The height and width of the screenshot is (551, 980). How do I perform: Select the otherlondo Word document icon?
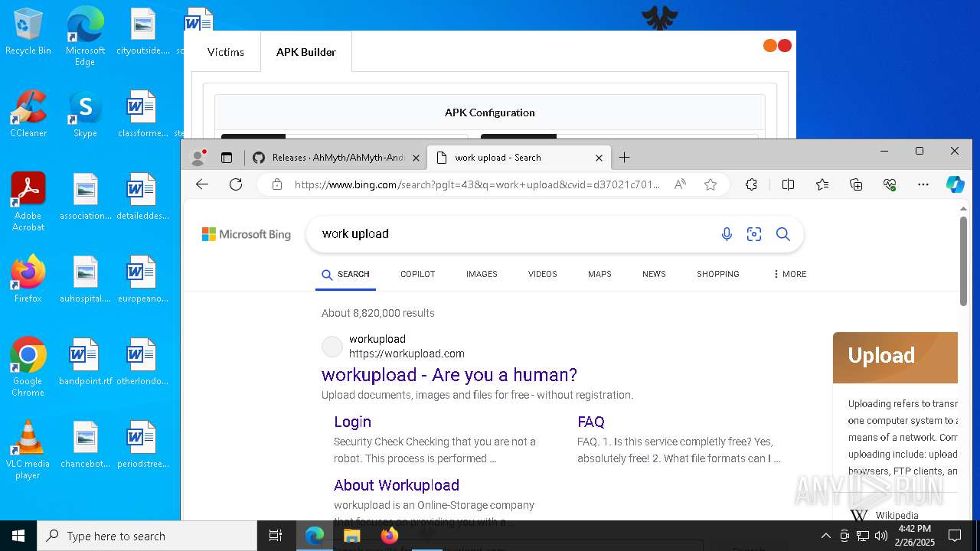click(x=142, y=362)
